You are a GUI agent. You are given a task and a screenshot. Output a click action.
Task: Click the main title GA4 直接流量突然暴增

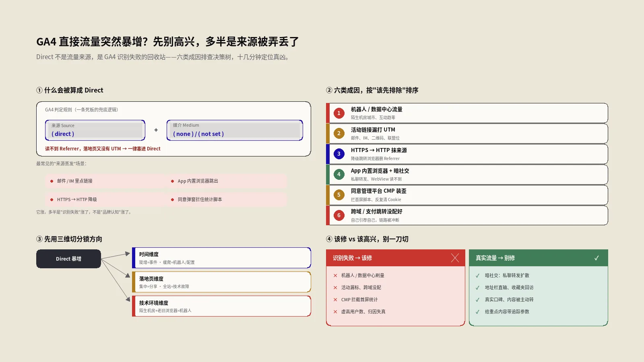pyautogui.click(x=167, y=41)
